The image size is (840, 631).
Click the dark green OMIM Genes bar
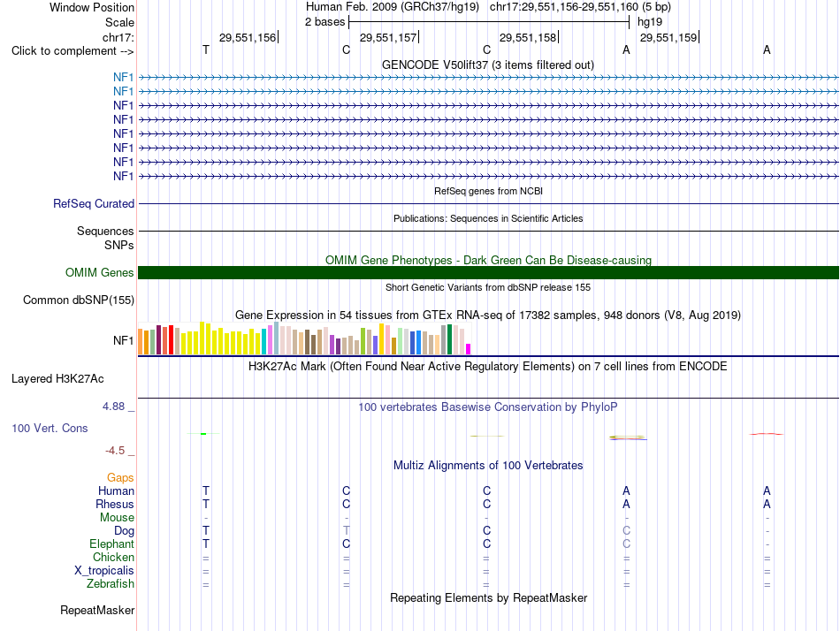[x=488, y=273]
